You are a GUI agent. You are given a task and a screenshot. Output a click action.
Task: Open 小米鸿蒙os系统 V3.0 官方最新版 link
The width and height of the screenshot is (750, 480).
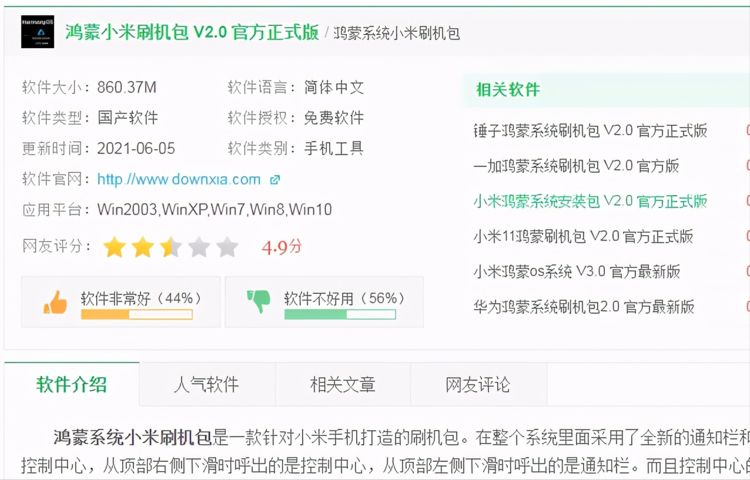pyautogui.click(x=576, y=272)
